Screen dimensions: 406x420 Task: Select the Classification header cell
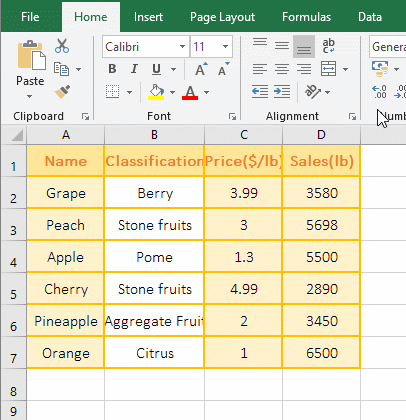[154, 161]
